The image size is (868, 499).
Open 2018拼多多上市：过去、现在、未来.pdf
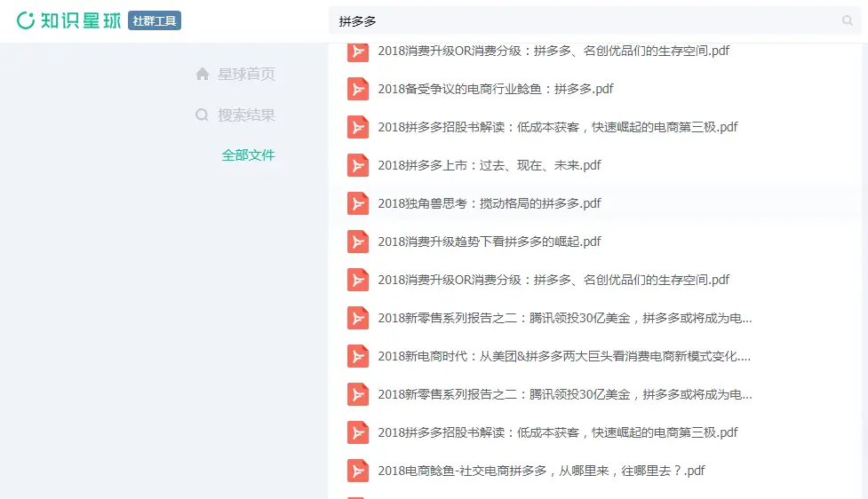[489, 165]
